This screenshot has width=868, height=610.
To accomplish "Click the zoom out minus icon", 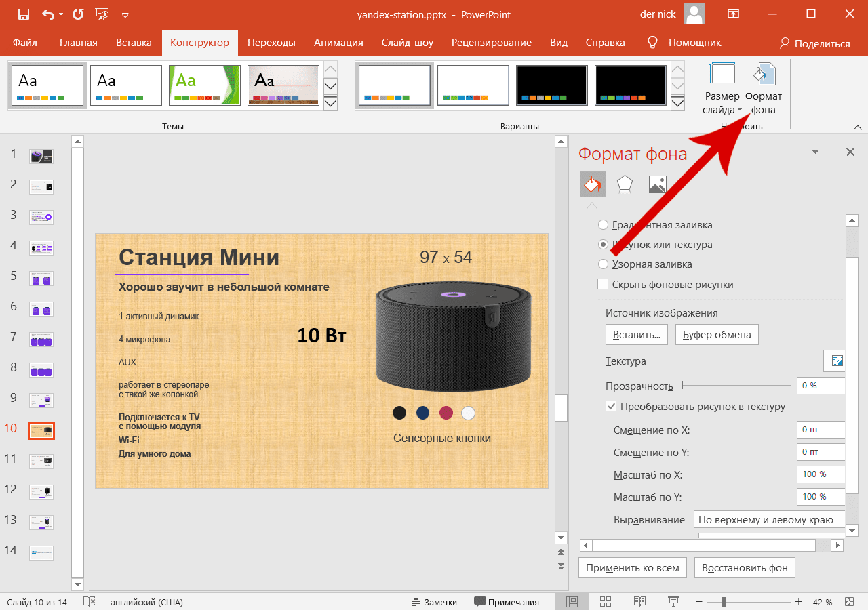I will [x=700, y=602].
